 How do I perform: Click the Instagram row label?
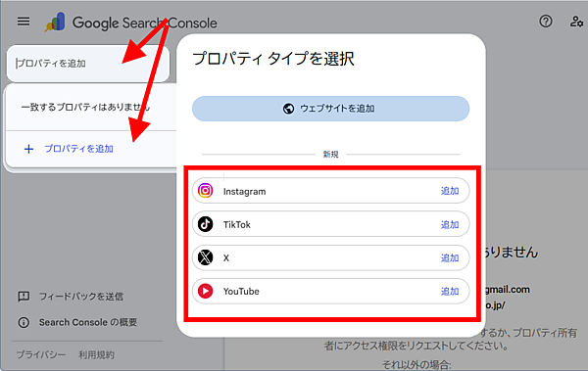(x=244, y=192)
